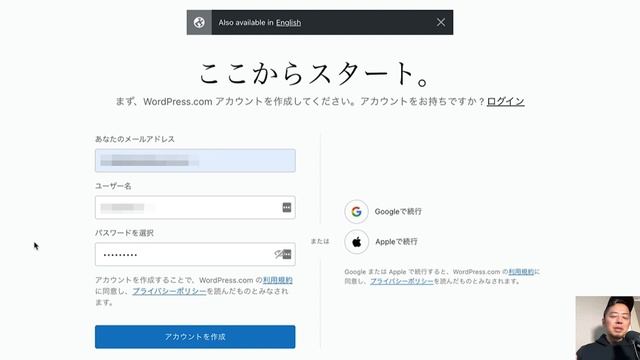640x360 pixels.
Task: Click the globe language icon in banner
Action: (x=199, y=22)
